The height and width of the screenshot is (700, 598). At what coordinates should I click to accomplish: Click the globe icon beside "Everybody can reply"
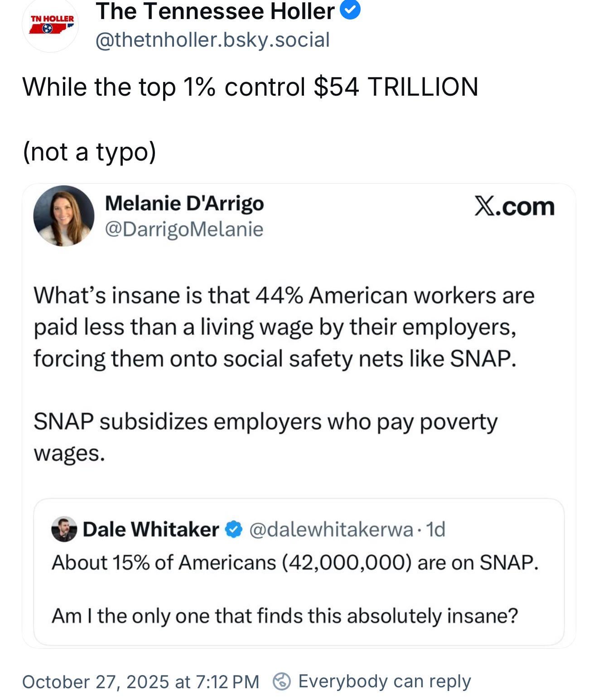pyautogui.click(x=282, y=681)
